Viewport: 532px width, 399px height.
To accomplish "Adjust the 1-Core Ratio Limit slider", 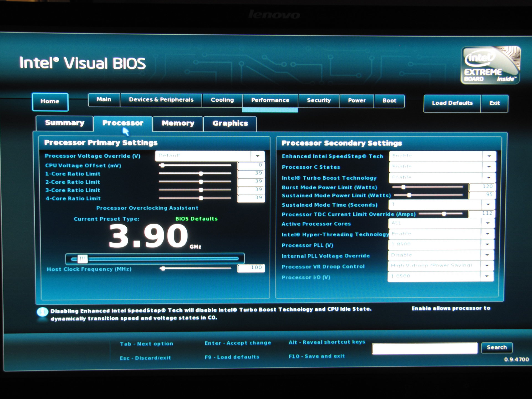I will click(195, 174).
